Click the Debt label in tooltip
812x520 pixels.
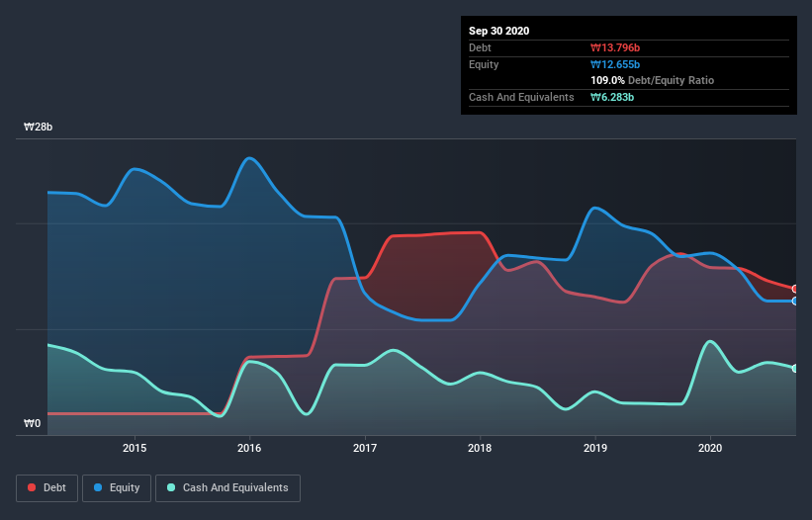point(480,47)
